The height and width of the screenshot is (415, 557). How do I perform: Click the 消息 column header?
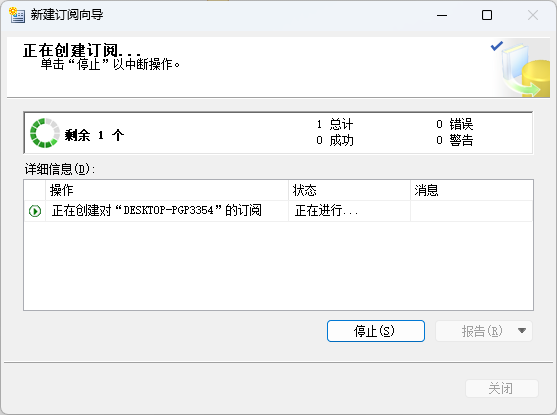(x=472, y=190)
